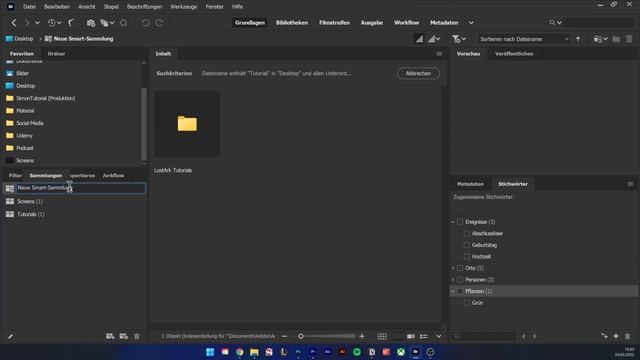
Task: Click the boomerang return-to-app icon
Action: pos(71,23)
